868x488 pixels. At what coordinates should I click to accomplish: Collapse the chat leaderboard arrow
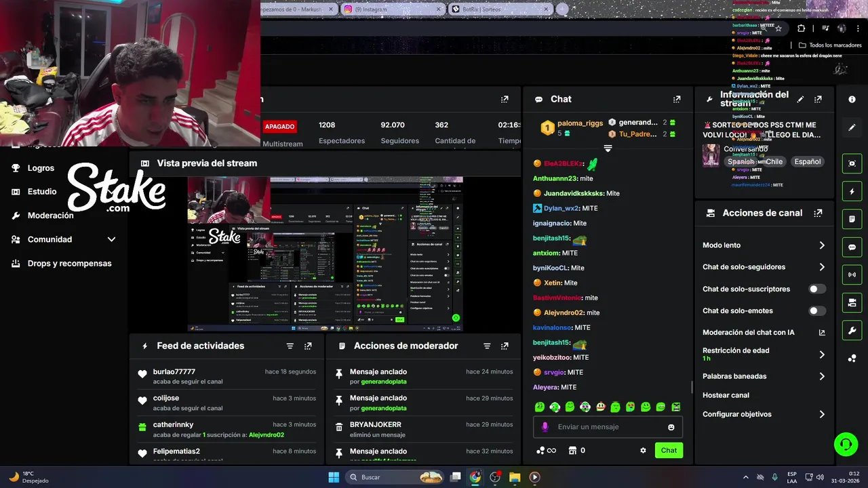click(x=608, y=148)
